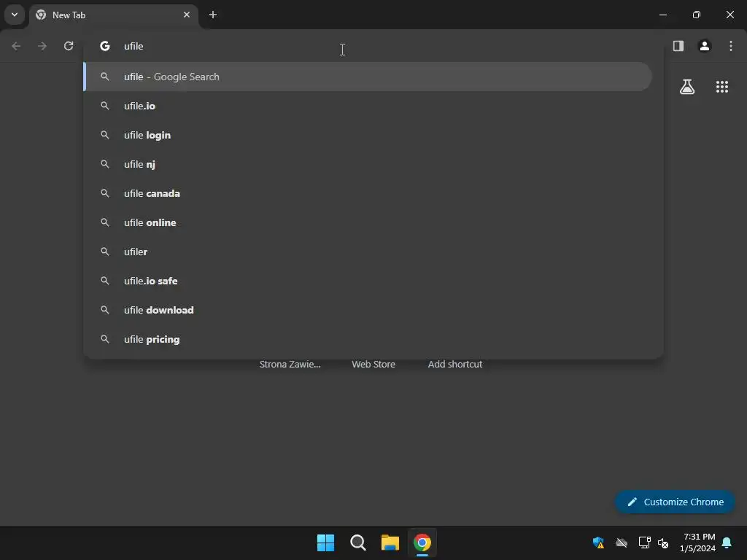Viewport: 747px width, 560px height.
Task: Restore down the Chrome window
Action: [x=697, y=15]
